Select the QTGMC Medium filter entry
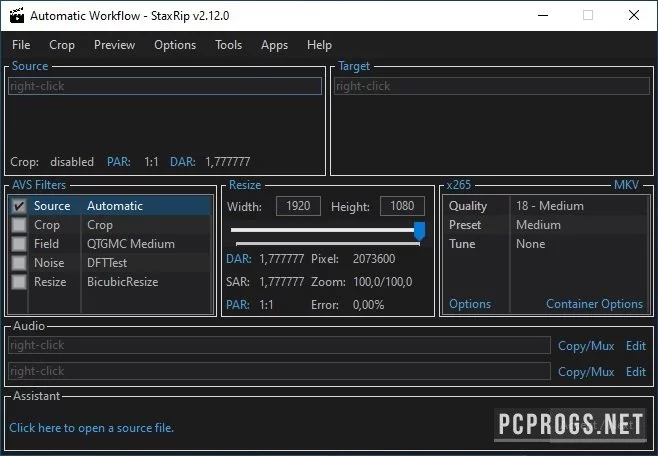The image size is (658, 456). pyautogui.click(x=131, y=244)
